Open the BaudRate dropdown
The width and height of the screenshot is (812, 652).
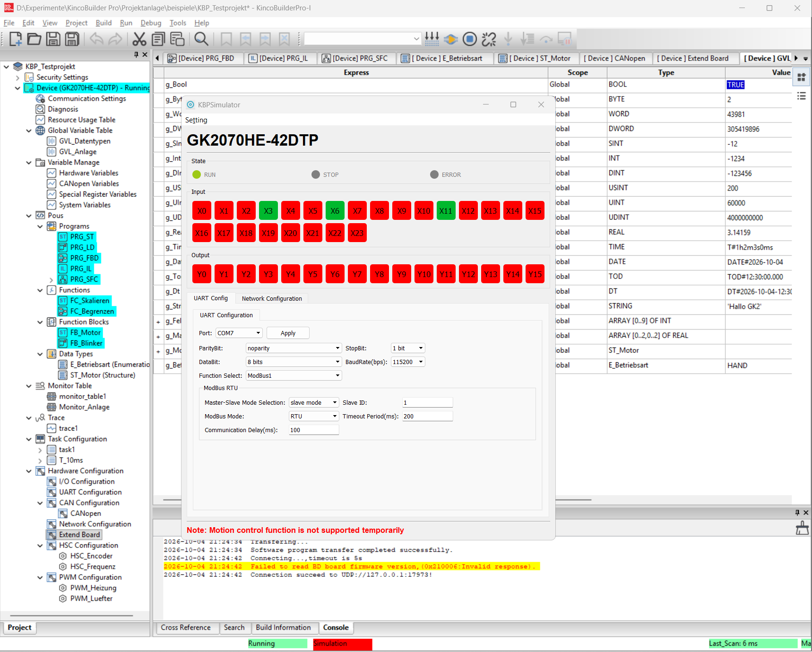click(408, 362)
